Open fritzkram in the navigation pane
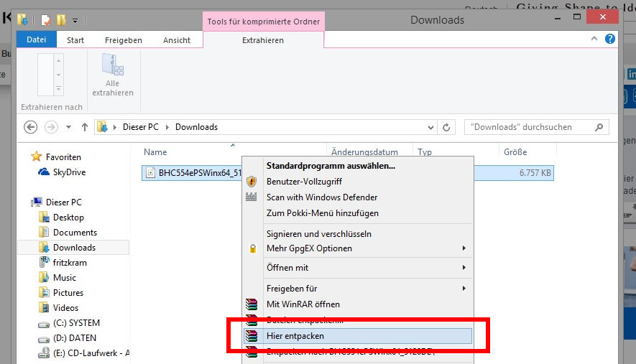This screenshot has height=364, width=636. [x=70, y=262]
